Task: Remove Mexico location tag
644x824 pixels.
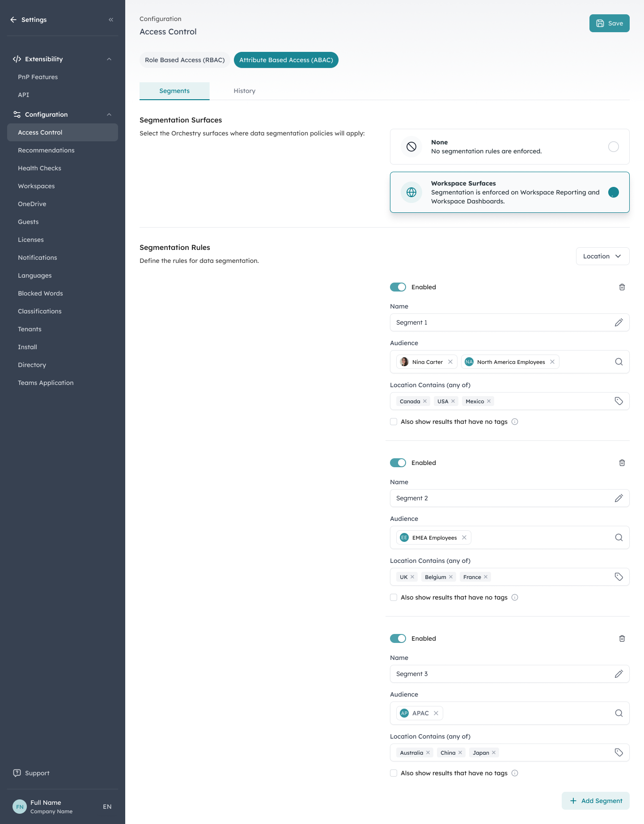Action: pyautogui.click(x=489, y=401)
